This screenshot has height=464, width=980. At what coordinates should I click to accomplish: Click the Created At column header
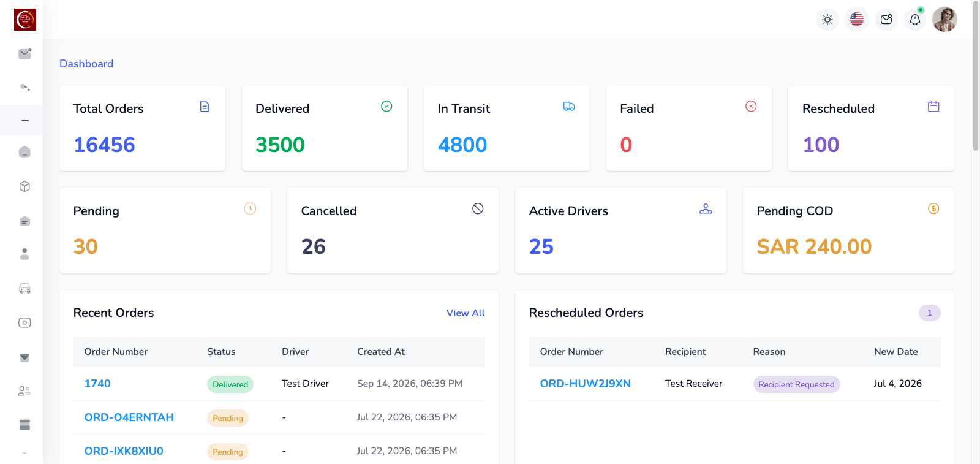[x=381, y=352]
